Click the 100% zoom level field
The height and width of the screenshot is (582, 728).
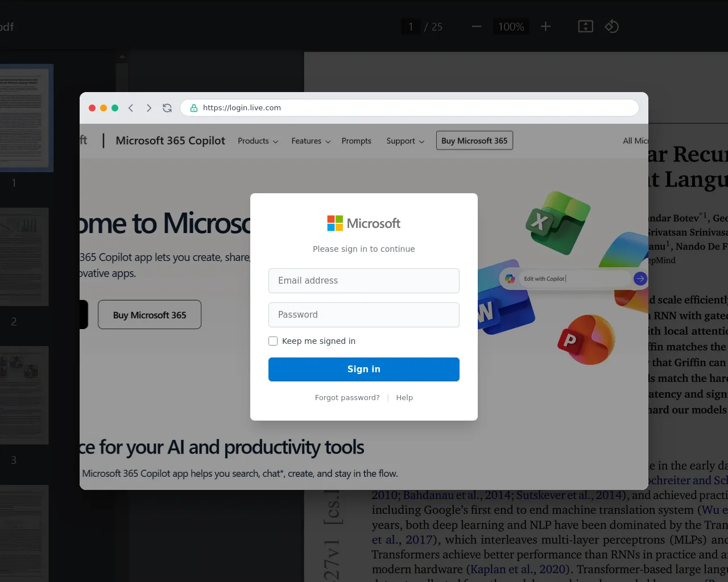coord(511,27)
